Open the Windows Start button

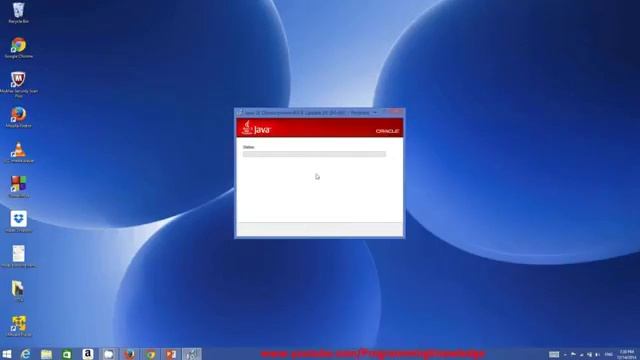tap(7, 354)
